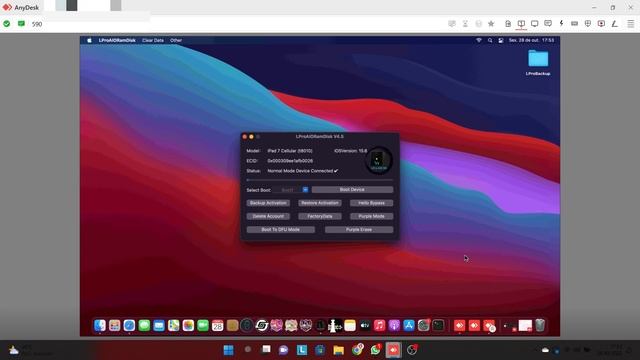
Task: Open Launchpad in the Dock
Action: [115, 325]
